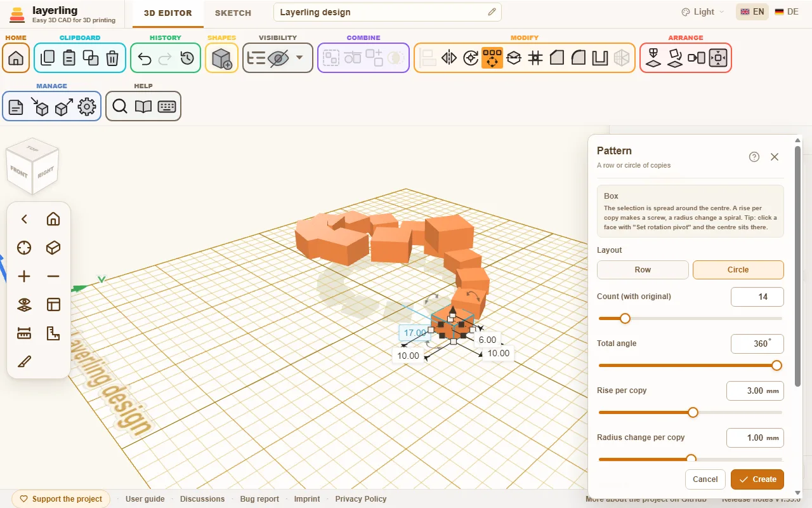Open the Light theme dropdown
The height and width of the screenshot is (508, 812).
[702, 12]
